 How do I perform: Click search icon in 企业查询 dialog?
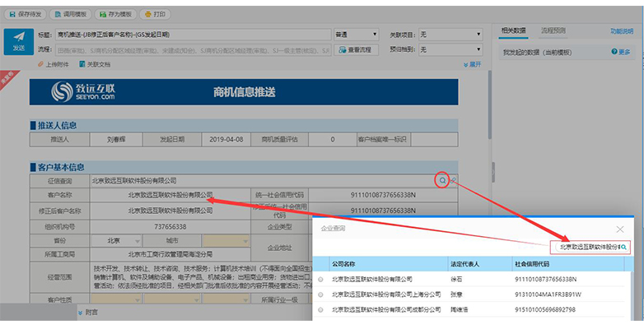[624, 247]
